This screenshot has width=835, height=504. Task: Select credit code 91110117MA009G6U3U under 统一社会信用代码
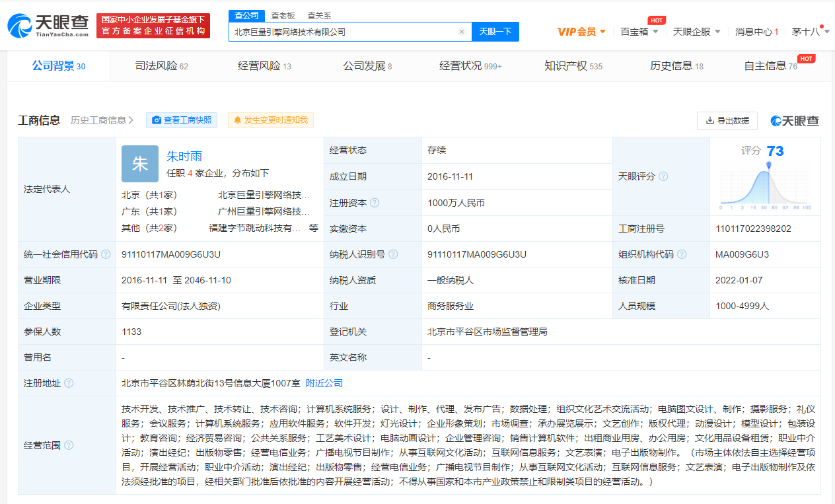171,254
